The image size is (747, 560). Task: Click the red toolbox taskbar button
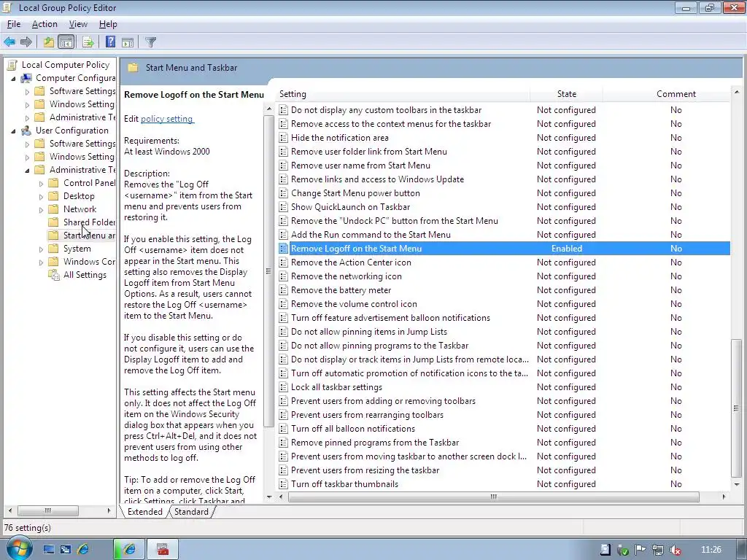tap(163, 549)
